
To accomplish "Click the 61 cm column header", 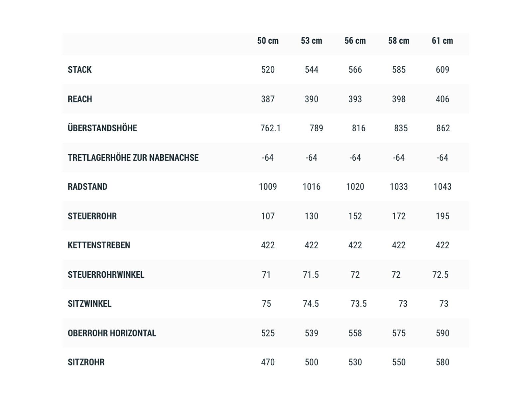I will click(442, 41).
